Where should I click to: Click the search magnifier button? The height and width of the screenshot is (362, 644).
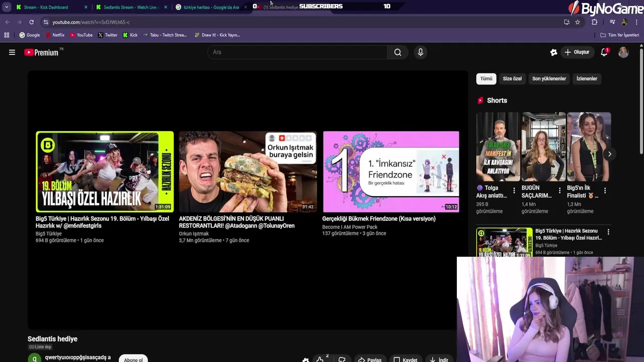[x=397, y=52]
